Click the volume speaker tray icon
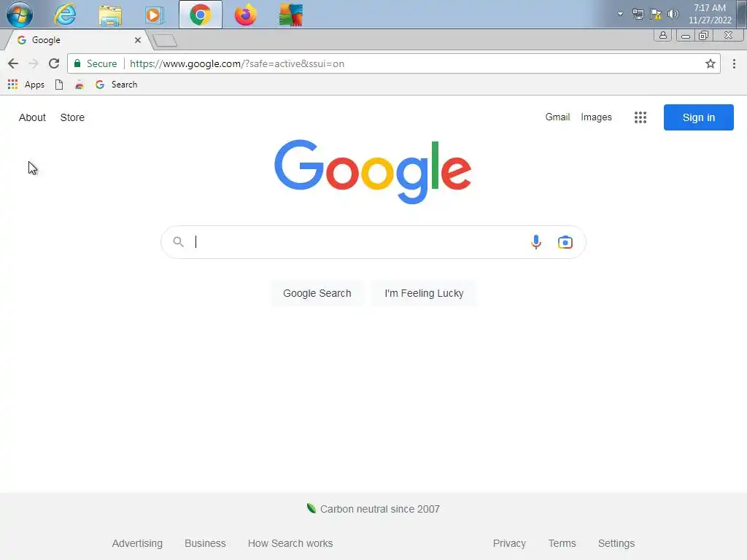747x560 pixels. [x=673, y=14]
